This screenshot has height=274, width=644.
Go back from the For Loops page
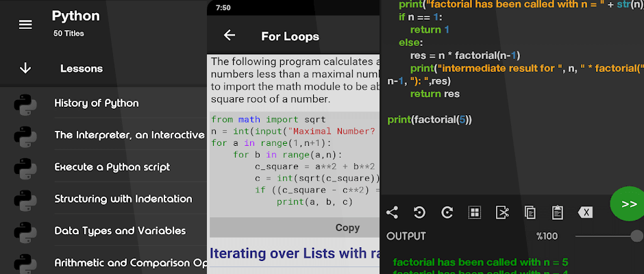(230, 36)
